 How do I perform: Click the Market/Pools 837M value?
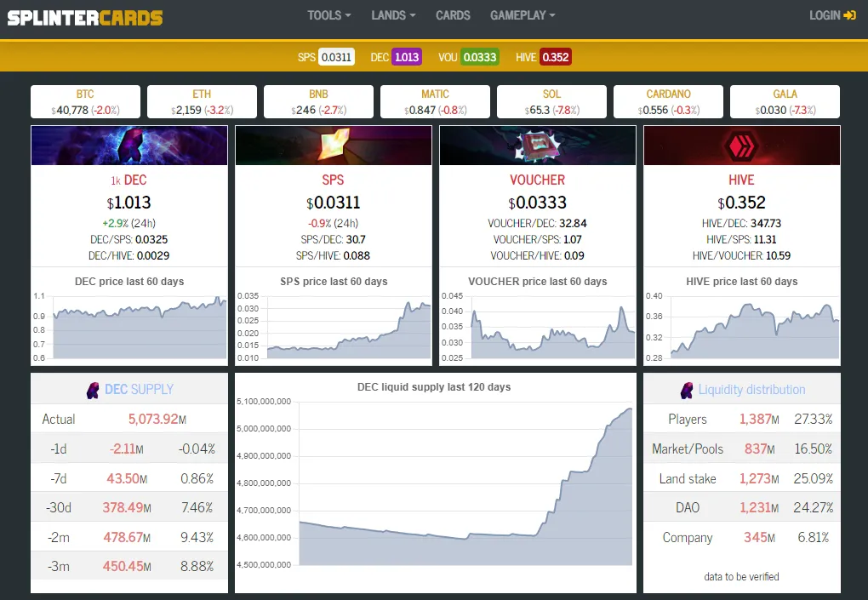pyautogui.click(x=759, y=449)
